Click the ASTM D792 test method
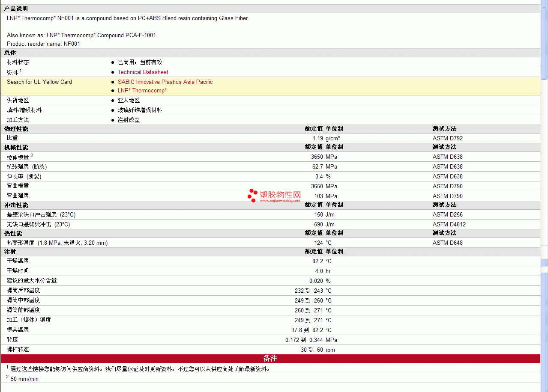Screen dimensions: 548x392 (x=448, y=138)
